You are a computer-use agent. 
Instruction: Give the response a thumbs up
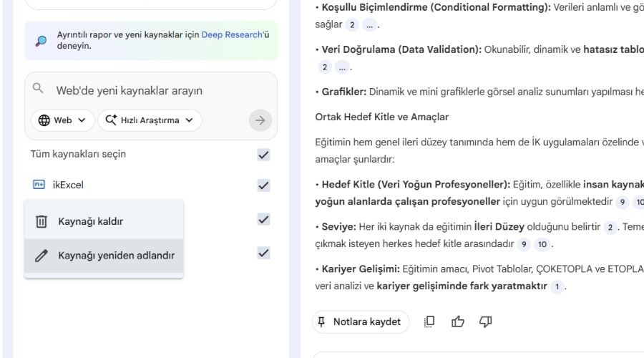click(x=458, y=321)
